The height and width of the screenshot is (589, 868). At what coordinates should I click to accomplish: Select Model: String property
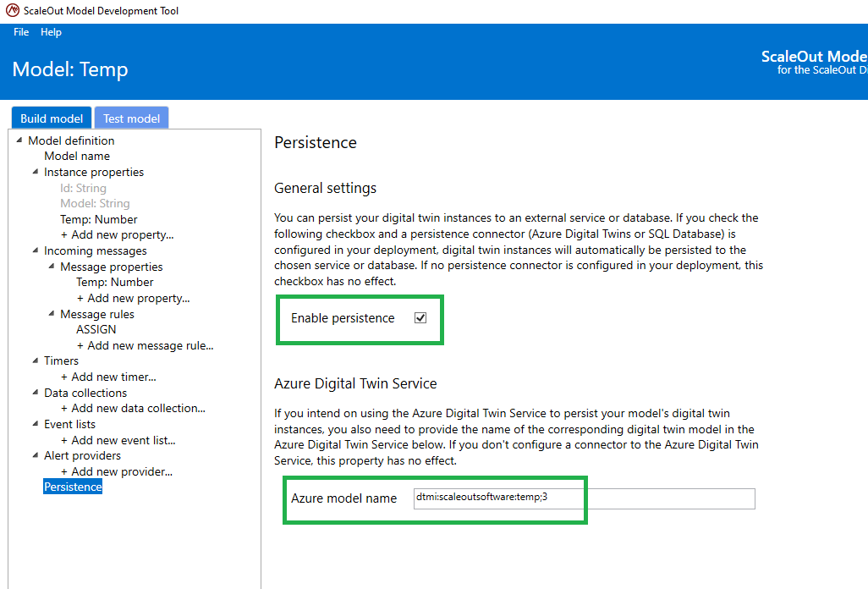(95, 204)
